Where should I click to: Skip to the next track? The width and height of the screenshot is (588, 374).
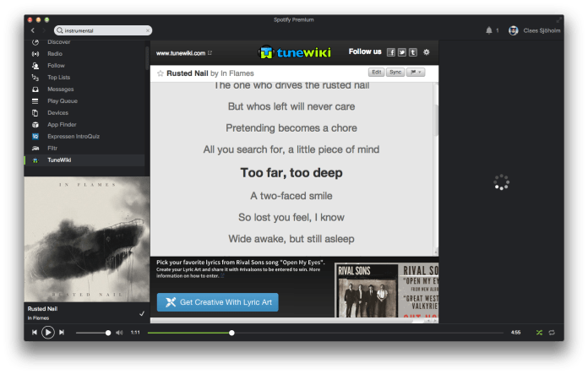62,333
